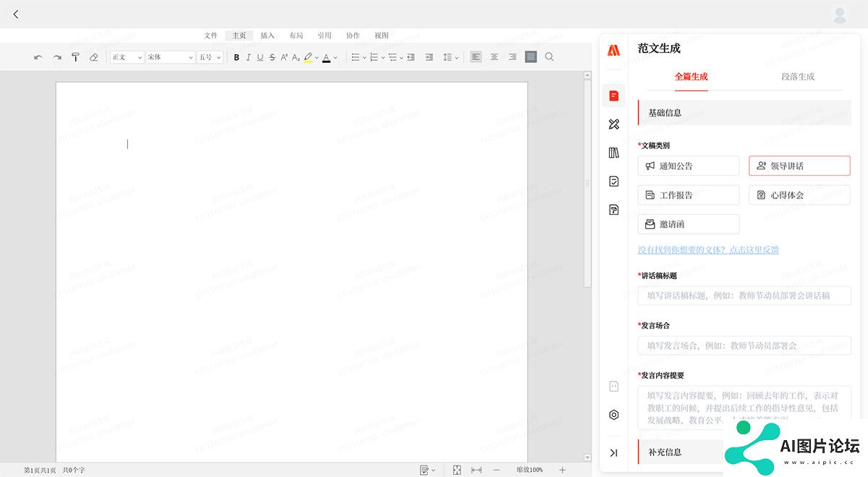Click the redo arrow in the toolbar
Viewport: 868px width, 477px height.
(57, 57)
